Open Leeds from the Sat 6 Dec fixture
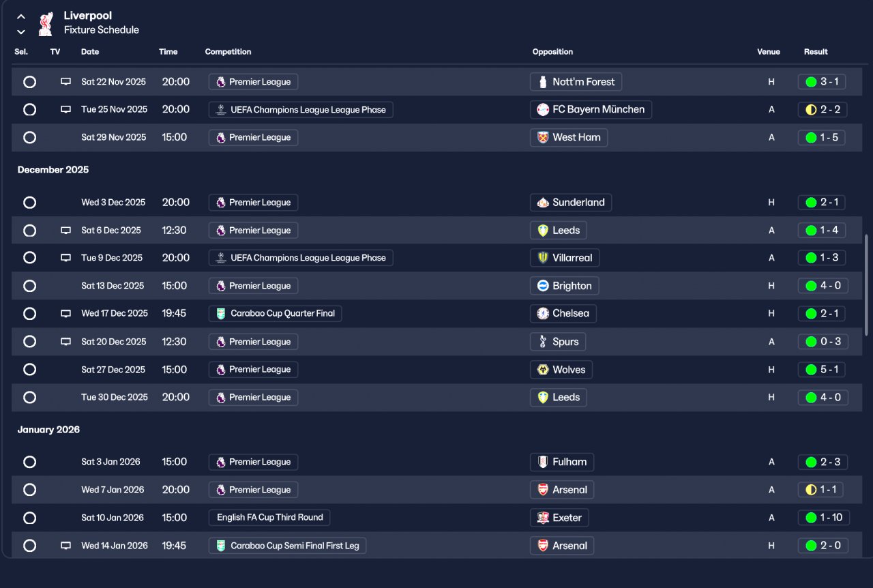The image size is (873, 588). pyautogui.click(x=559, y=231)
